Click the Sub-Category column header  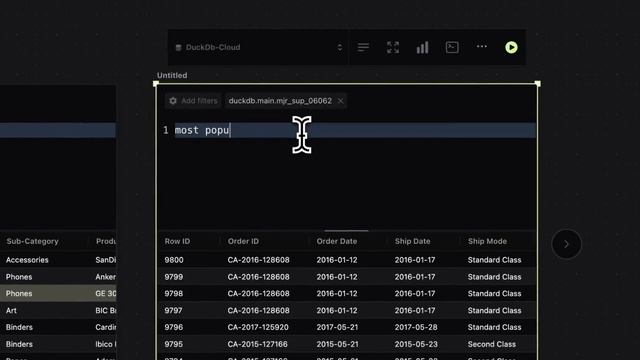(x=32, y=241)
